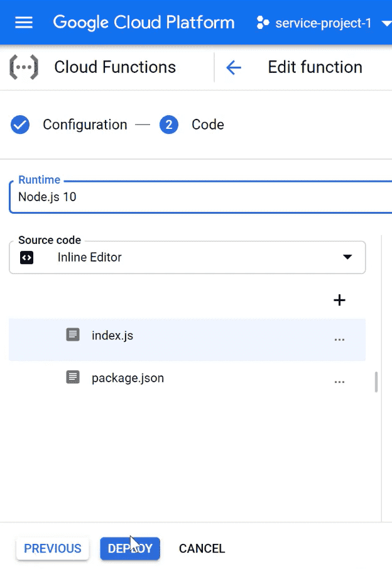The image size is (392, 569).
Task: Click the Inline Editor code icon
Action: [26, 257]
